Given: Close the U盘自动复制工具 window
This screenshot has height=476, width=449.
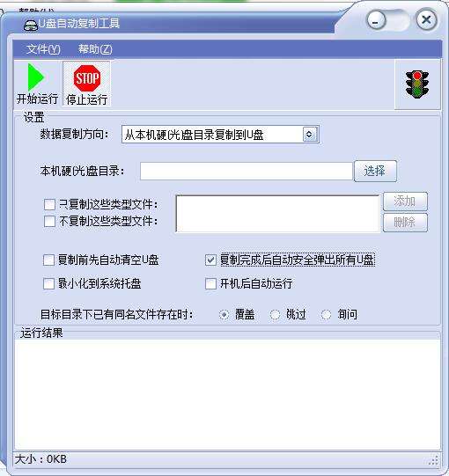Looking at the screenshot, I should [426, 20].
